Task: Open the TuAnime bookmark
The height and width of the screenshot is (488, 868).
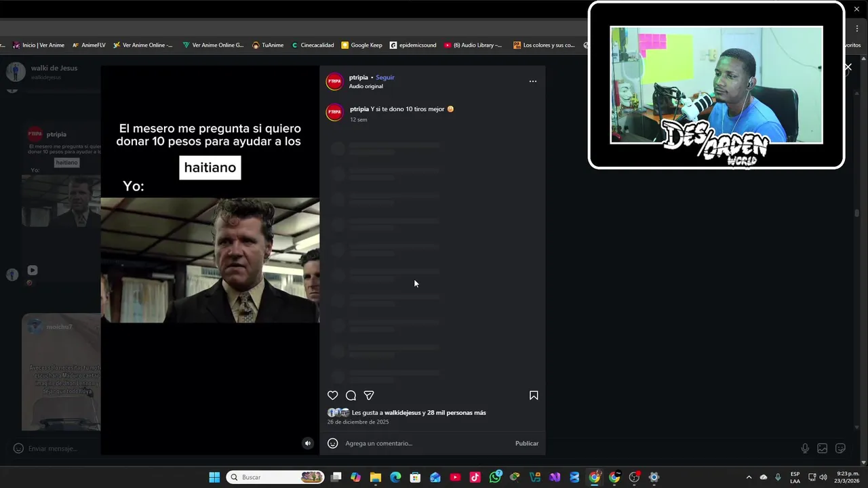Action: 268,45
